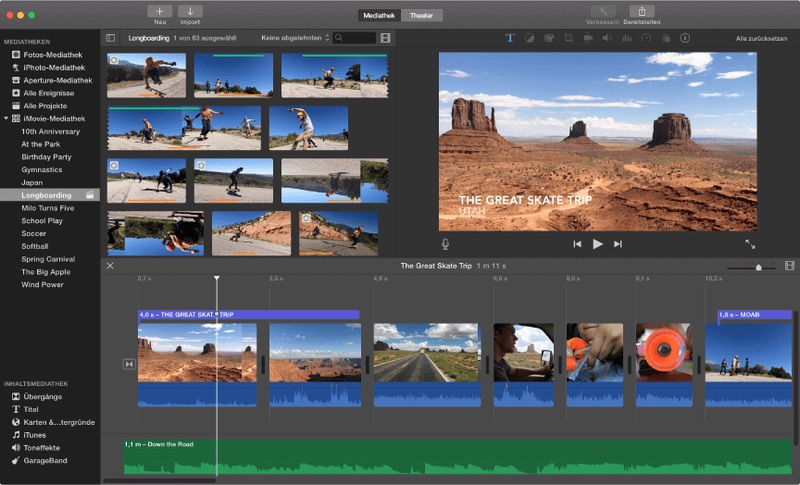Play the video in the viewer
Viewport: 800px width, 485px height.
[x=597, y=244]
